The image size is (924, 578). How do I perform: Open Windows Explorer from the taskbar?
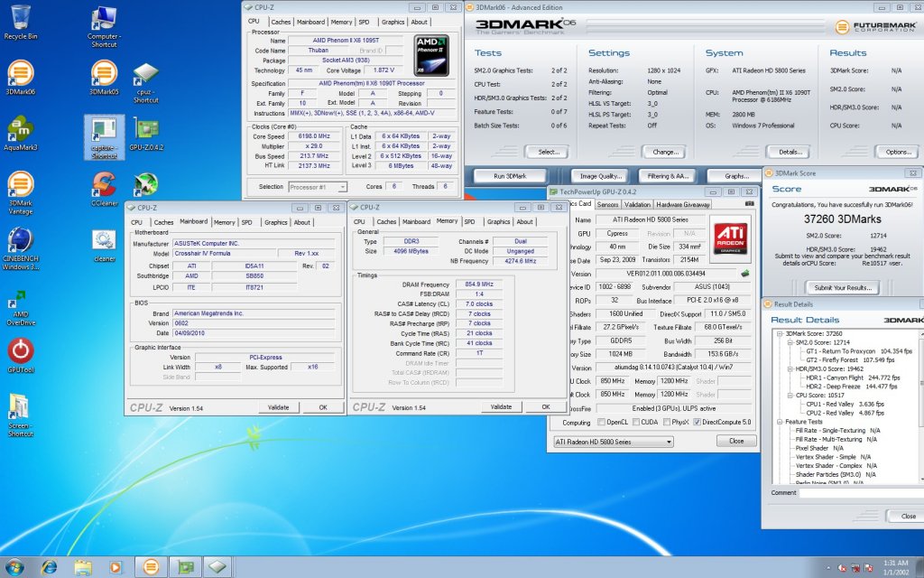coord(82,567)
